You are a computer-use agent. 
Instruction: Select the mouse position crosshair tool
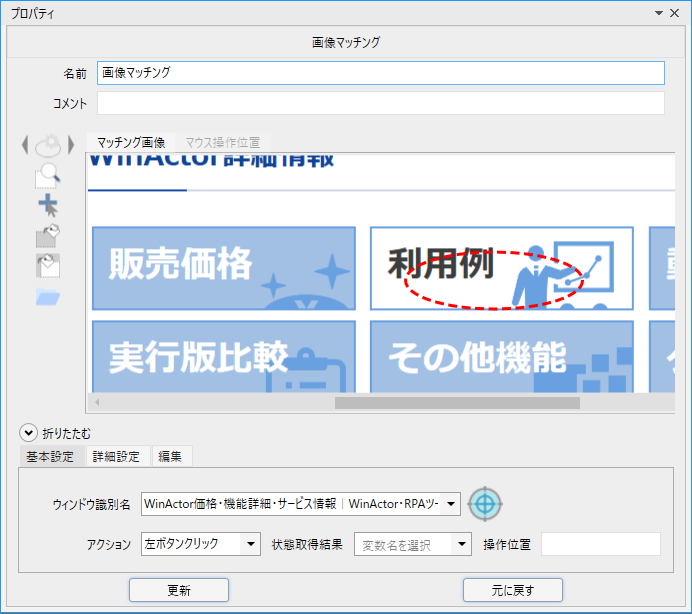tap(47, 206)
